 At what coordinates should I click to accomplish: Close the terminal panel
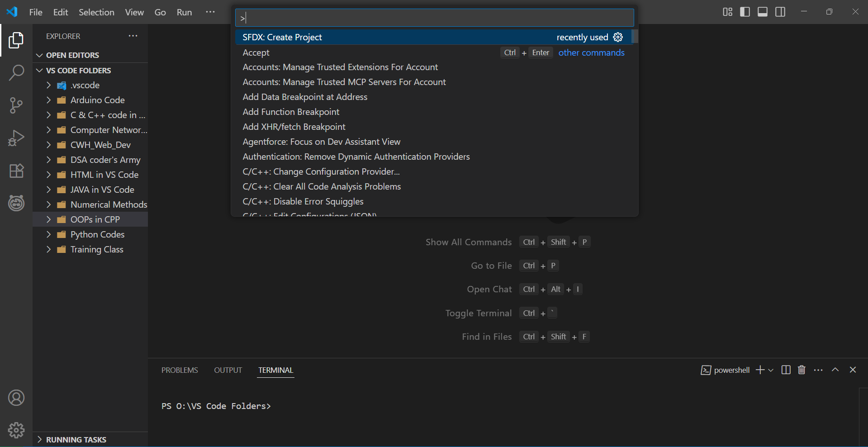tap(853, 370)
